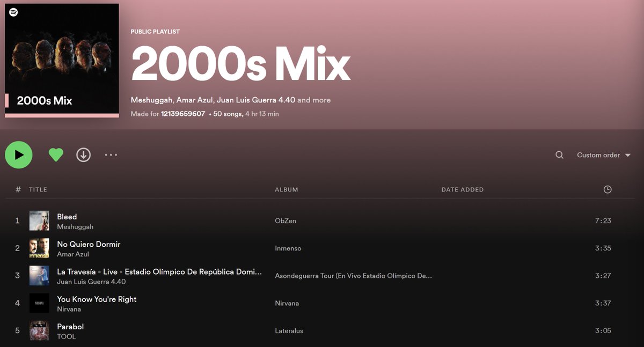
Task: Click the green Play button
Action: 19,155
